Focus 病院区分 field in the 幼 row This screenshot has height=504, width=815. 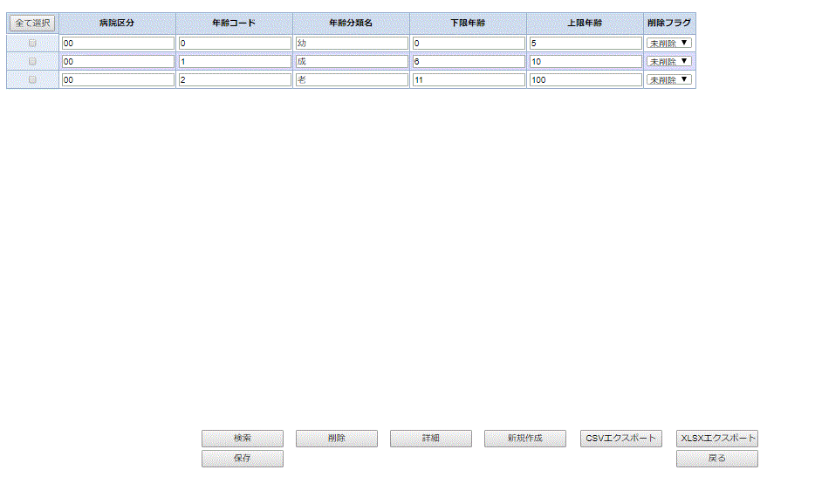point(118,43)
